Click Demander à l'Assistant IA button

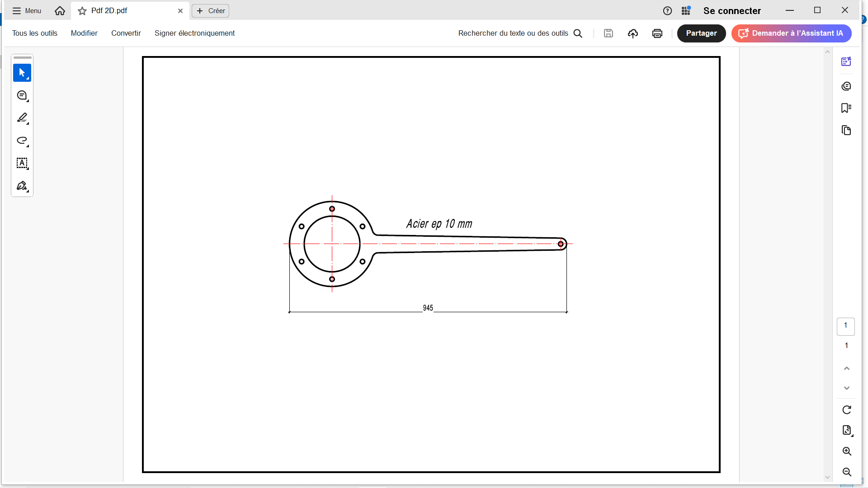tap(791, 33)
